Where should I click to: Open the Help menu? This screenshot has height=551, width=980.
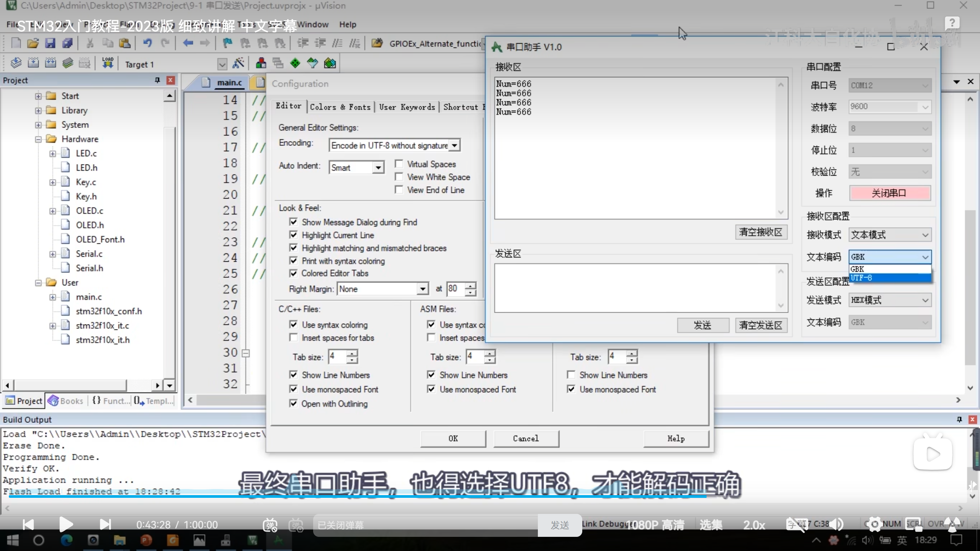[x=347, y=24]
